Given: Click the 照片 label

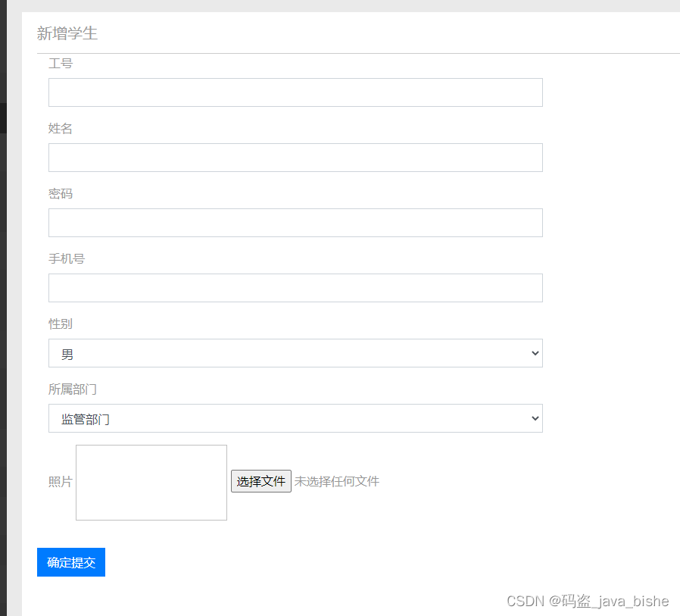Looking at the screenshot, I should [61, 482].
